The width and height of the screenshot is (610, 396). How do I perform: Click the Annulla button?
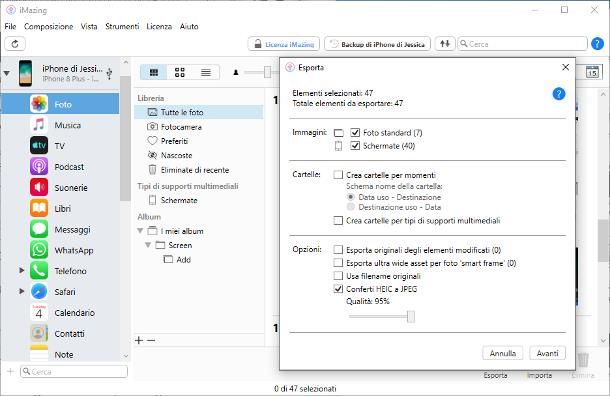[x=503, y=353]
